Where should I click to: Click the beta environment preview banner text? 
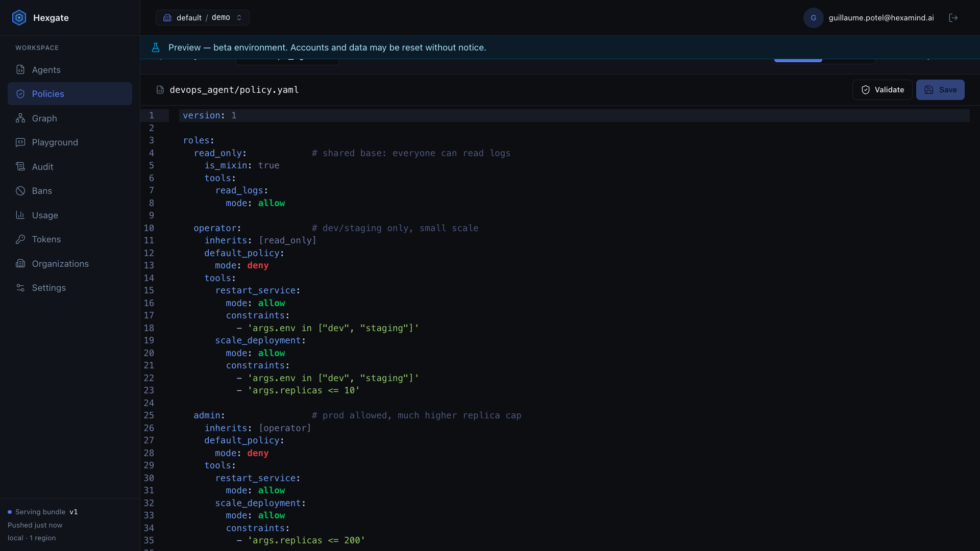click(327, 47)
